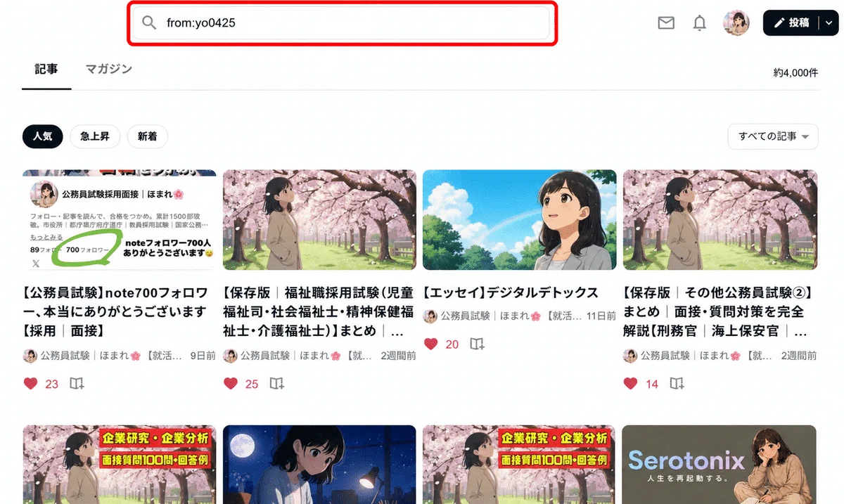Click the 投稿 post button
This screenshot has height=504, width=844.
791,23
